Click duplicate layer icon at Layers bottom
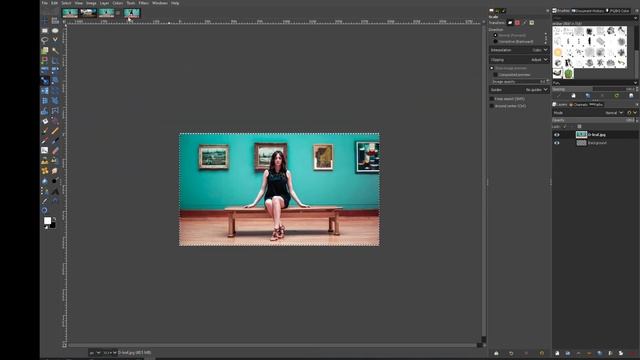Image resolution: width=640 pixels, height=360 pixels. [600, 353]
